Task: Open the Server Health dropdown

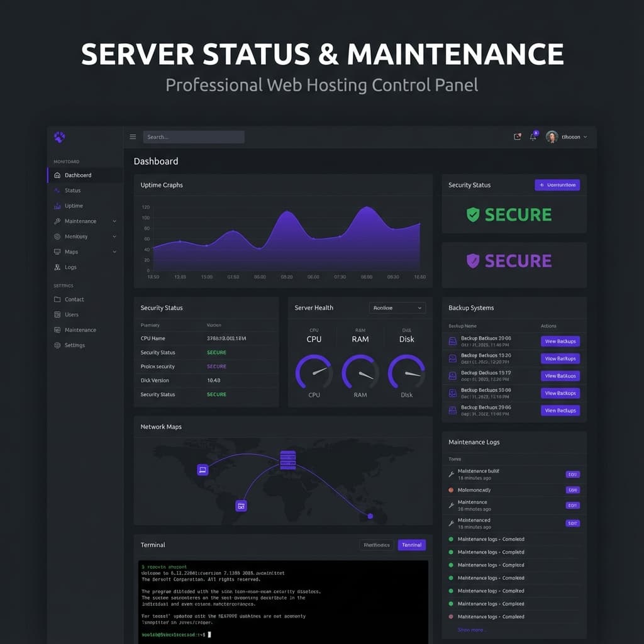Action: [x=397, y=308]
